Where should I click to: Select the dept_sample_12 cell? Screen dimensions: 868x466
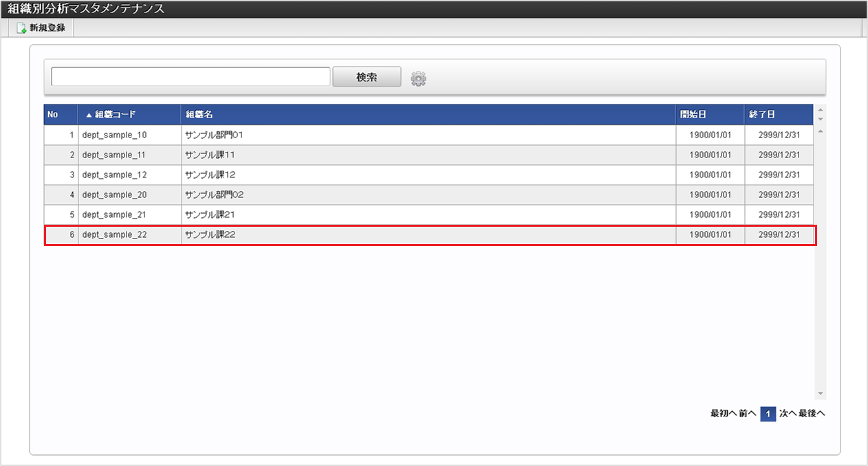point(130,175)
